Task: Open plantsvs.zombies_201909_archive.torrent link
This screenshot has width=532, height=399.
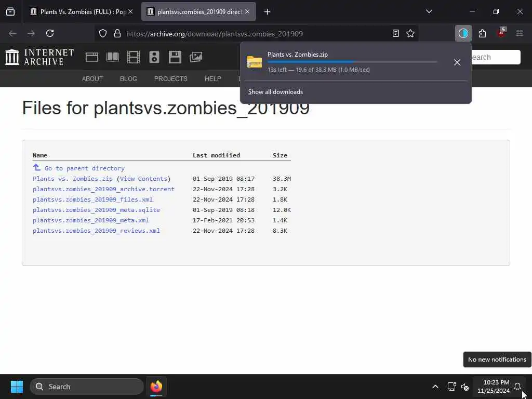Action: pos(103,189)
